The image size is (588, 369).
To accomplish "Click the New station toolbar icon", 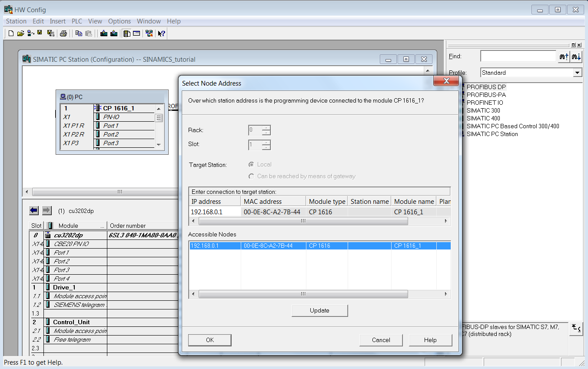I will tap(11, 33).
